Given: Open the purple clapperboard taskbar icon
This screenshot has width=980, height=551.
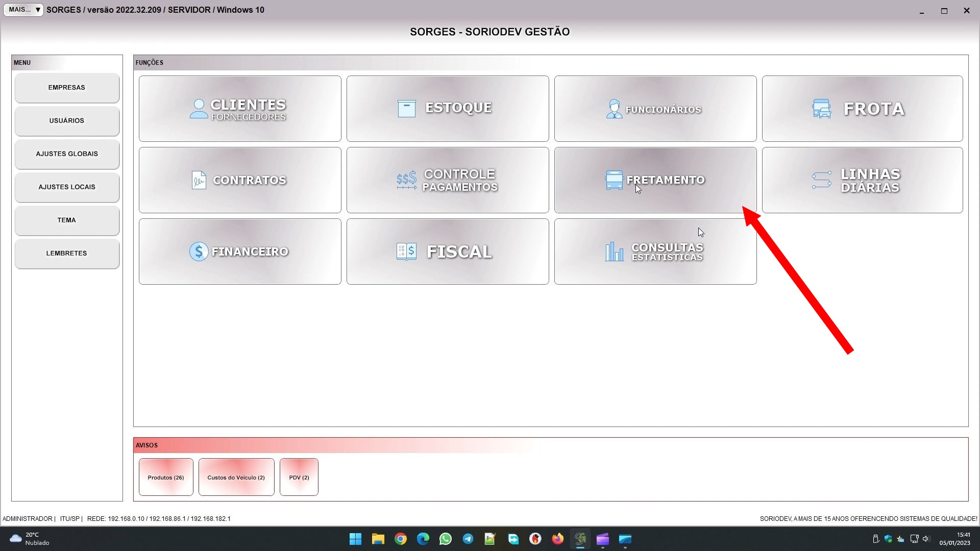Looking at the screenshot, I should 603,539.
